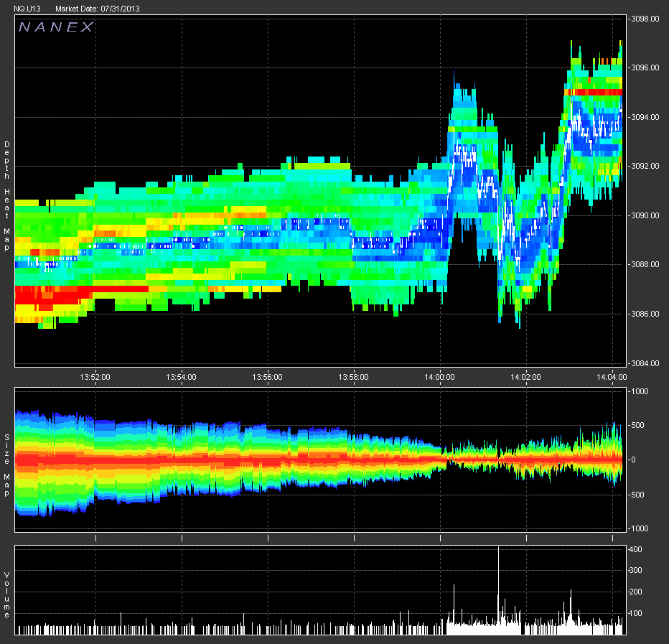This screenshot has width=669, height=644.
Task: Click the 3092.00 price axis label
Action: coord(645,166)
